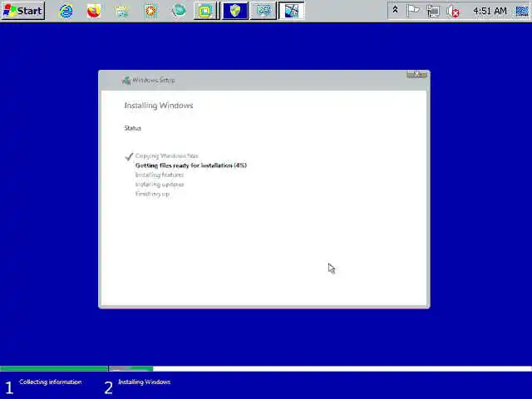532x399 pixels.
Task: Click the muted speaker volume icon
Action: [x=452, y=12]
